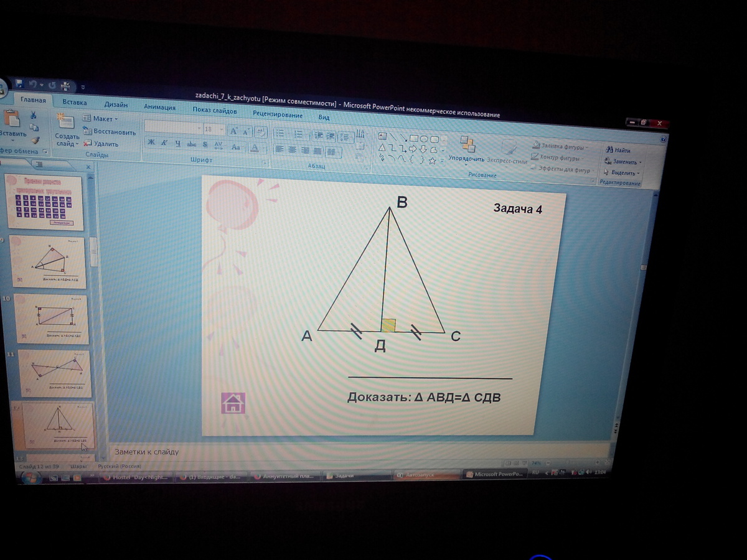Select slide 11 crossed triangles thumbnail
Screen dimensions: 747x560
[55, 373]
